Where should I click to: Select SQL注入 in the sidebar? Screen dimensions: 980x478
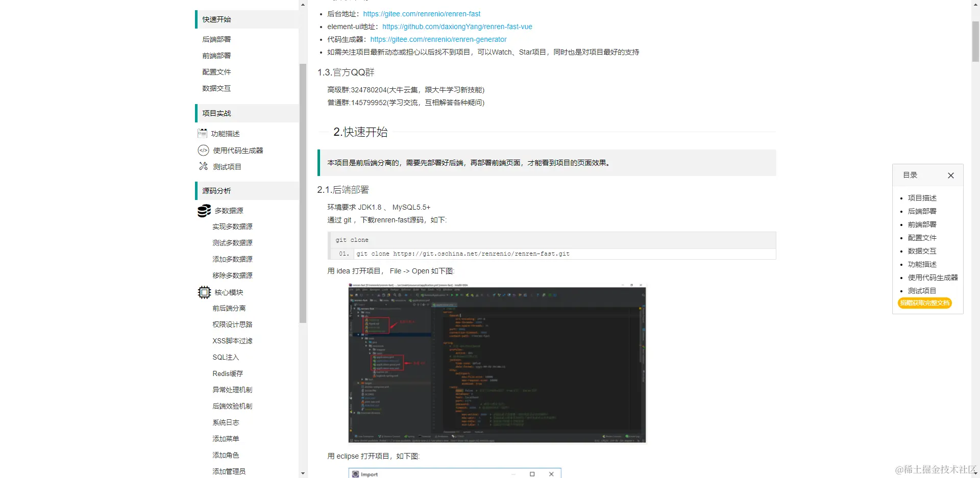tap(226, 357)
